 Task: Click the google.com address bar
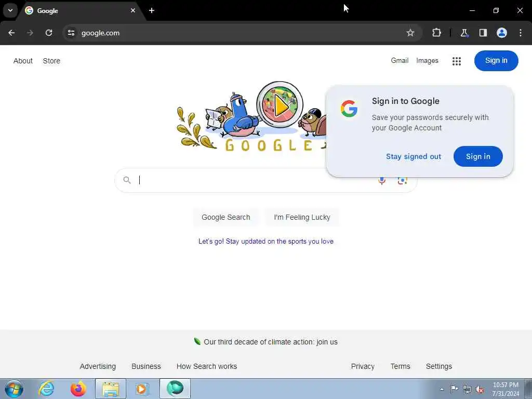click(243, 33)
